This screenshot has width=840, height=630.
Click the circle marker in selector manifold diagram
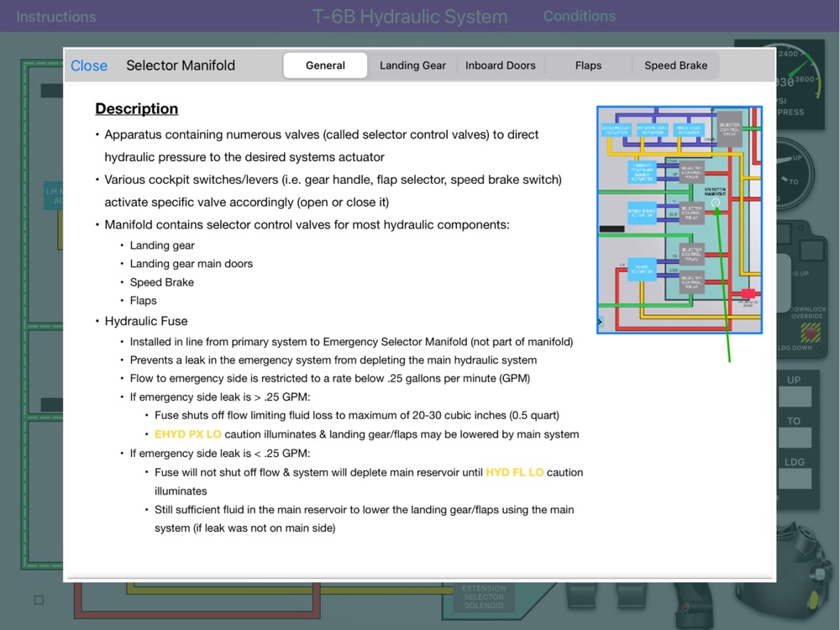coord(716,202)
